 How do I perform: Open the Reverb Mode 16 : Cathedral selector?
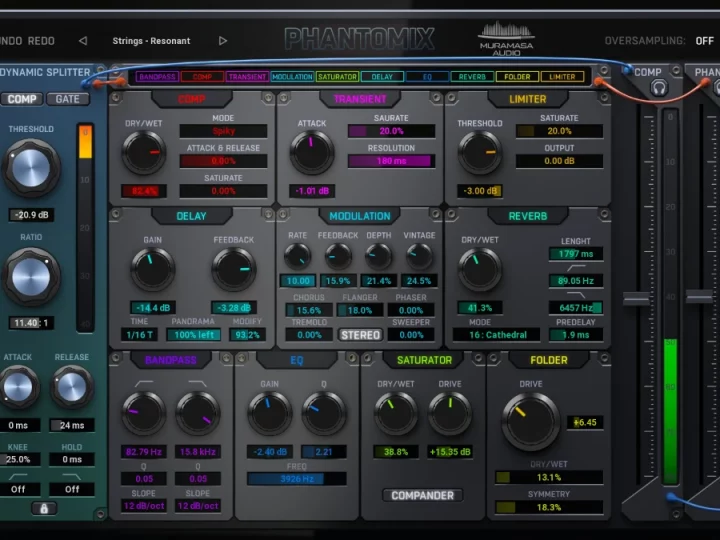coord(497,335)
